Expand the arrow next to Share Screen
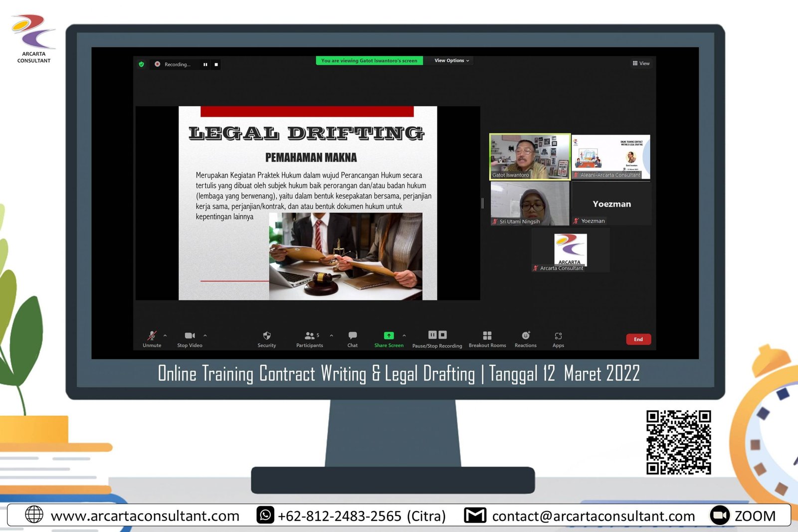The height and width of the screenshot is (532, 798). [x=404, y=336]
